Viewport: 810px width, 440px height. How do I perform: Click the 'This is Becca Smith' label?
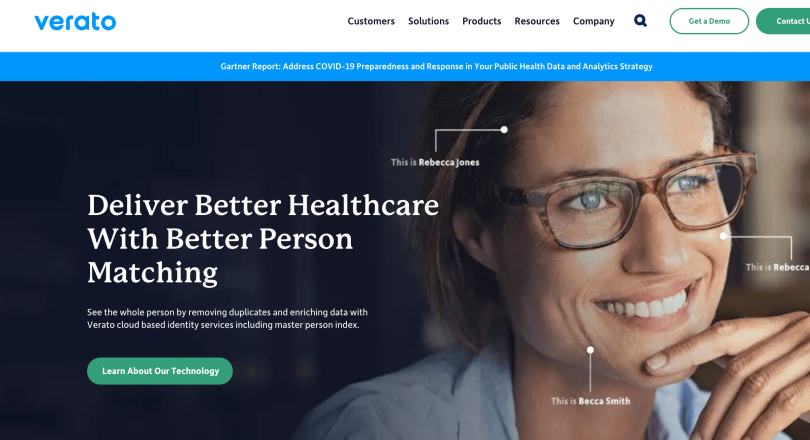[590, 401]
